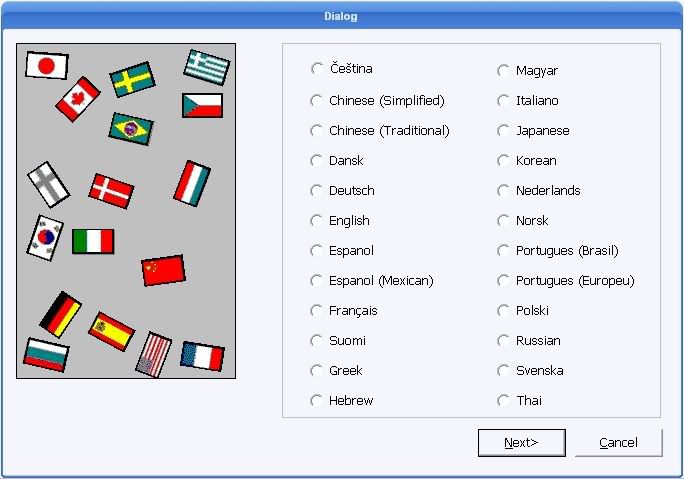Select the Svenska radio button
This screenshot has width=684, height=479.
point(503,370)
